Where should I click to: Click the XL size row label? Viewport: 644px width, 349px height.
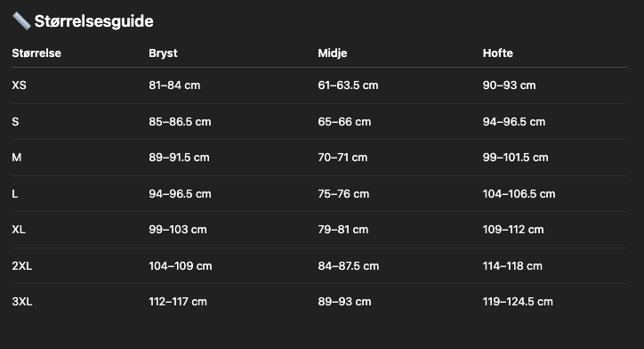pyautogui.click(x=19, y=230)
